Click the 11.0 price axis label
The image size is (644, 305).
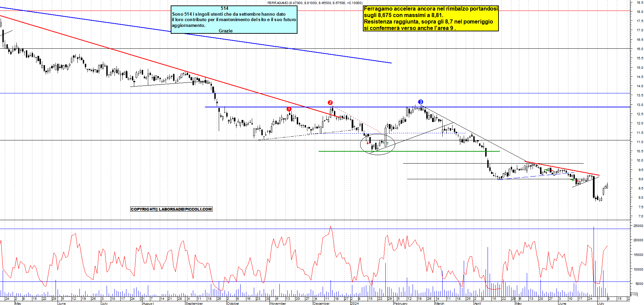coord(640,142)
